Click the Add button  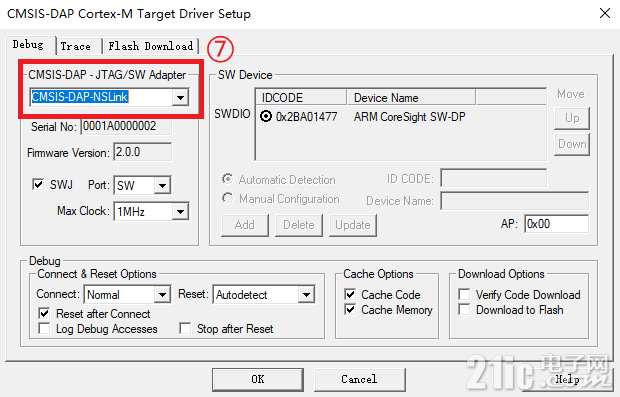(x=245, y=225)
